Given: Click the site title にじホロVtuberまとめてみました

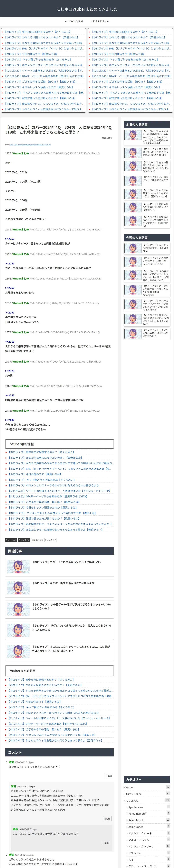Looking at the screenshot, I should point(87,9).
